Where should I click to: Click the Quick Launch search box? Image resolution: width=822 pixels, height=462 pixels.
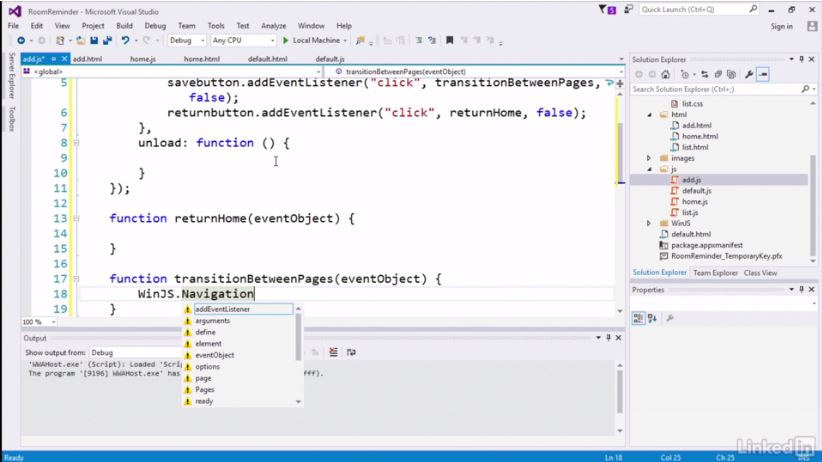coord(698,9)
